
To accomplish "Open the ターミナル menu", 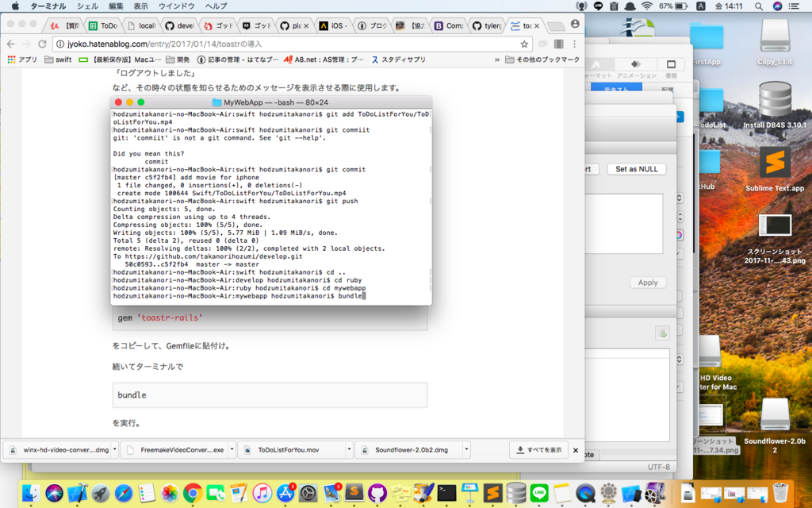I will [x=48, y=6].
